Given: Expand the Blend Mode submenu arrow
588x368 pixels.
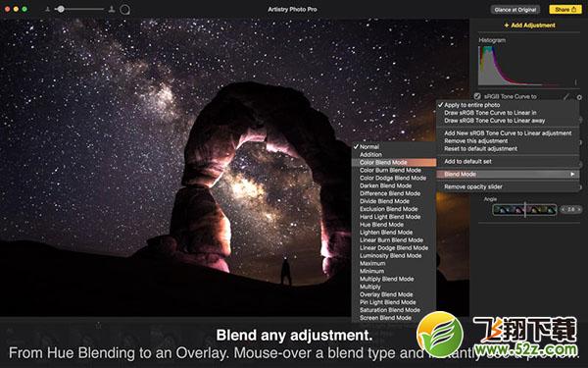Looking at the screenshot, I should 572,175.
